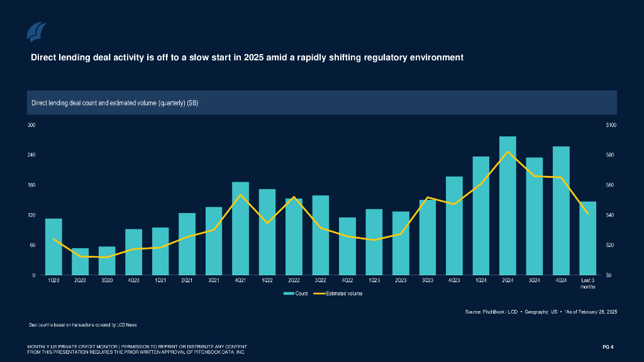Click the LCD News deal count footnote
Screen dimensions: 644x362
[83, 325]
